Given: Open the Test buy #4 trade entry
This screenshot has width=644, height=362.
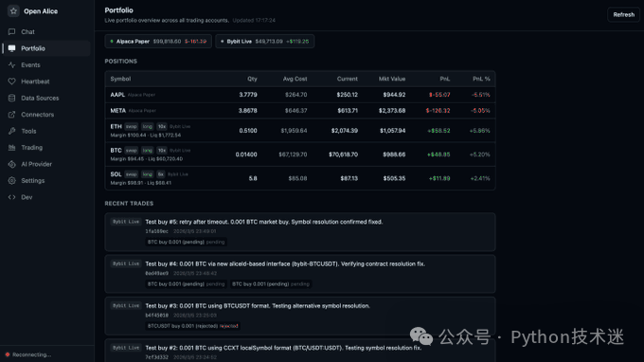Looking at the screenshot, I should coord(300,274).
